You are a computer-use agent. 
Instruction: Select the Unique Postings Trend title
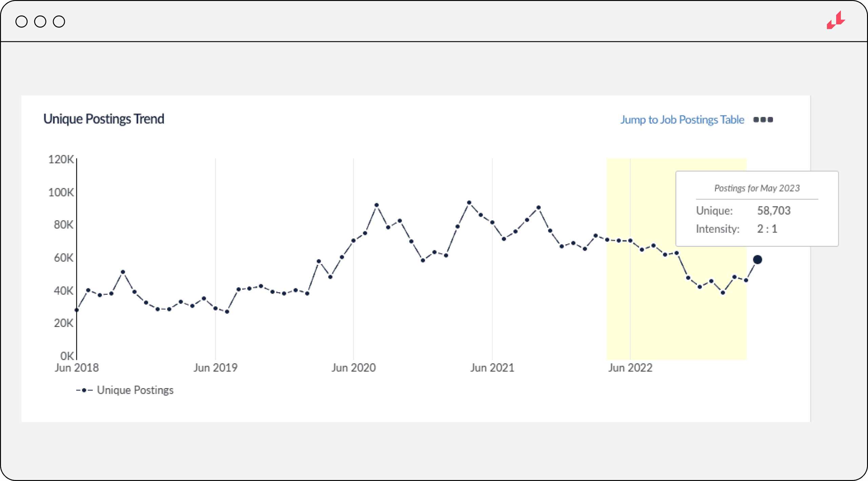(x=104, y=119)
